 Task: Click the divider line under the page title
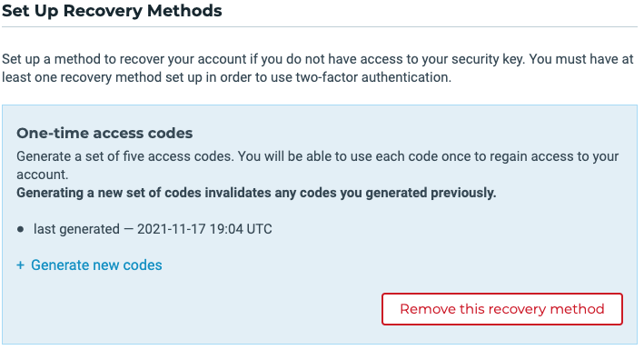click(320, 27)
